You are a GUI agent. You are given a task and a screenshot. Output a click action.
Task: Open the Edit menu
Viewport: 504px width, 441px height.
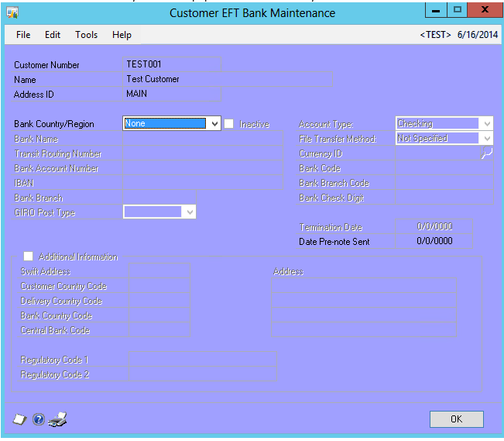click(x=53, y=35)
